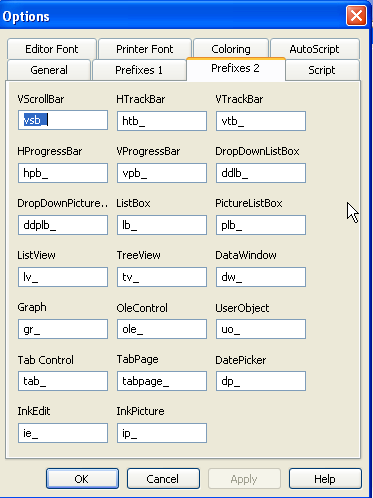Click the DropDownListBox prefix field
The height and width of the screenshot is (498, 373).
point(261,173)
